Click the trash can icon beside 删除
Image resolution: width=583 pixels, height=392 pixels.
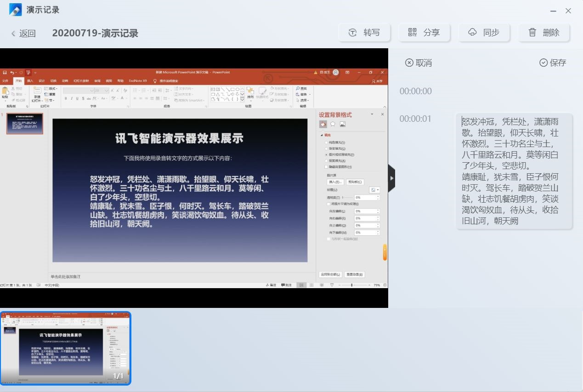(x=532, y=32)
